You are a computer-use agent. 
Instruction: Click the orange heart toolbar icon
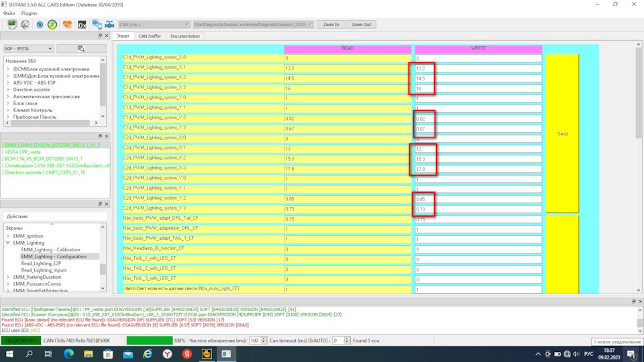tap(67, 25)
